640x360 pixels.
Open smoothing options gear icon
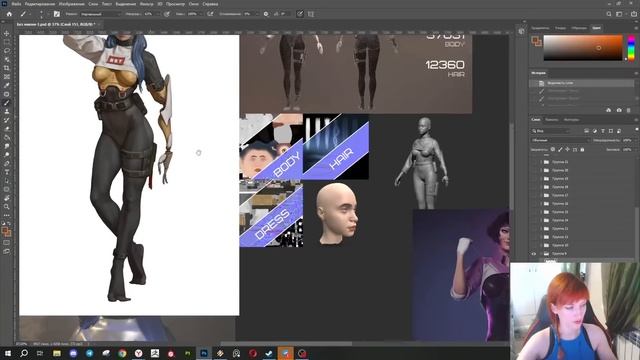pyautogui.click(x=266, y=14)
